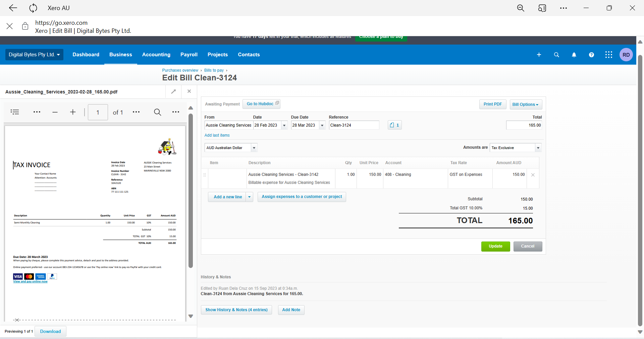Open the Dashboard menu
644x339 pixels.
(86, 55)
